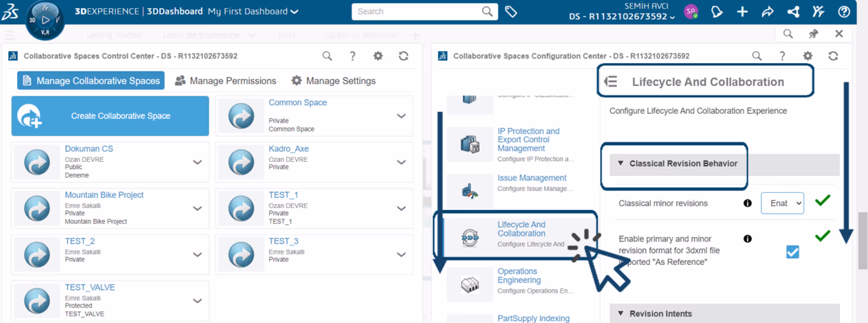Open Classical minor revisions dropdown
This screenshot has width=868, height=323.
click(x=782, y=203)
